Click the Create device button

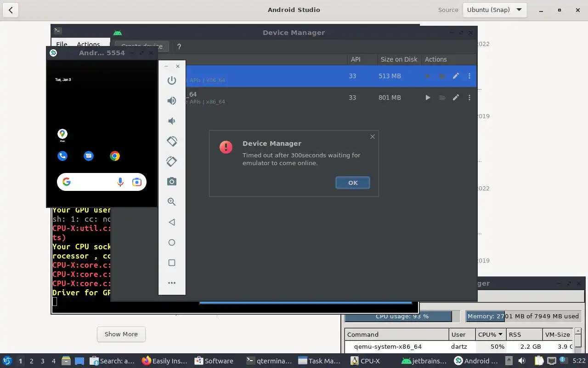pos(142,46)
